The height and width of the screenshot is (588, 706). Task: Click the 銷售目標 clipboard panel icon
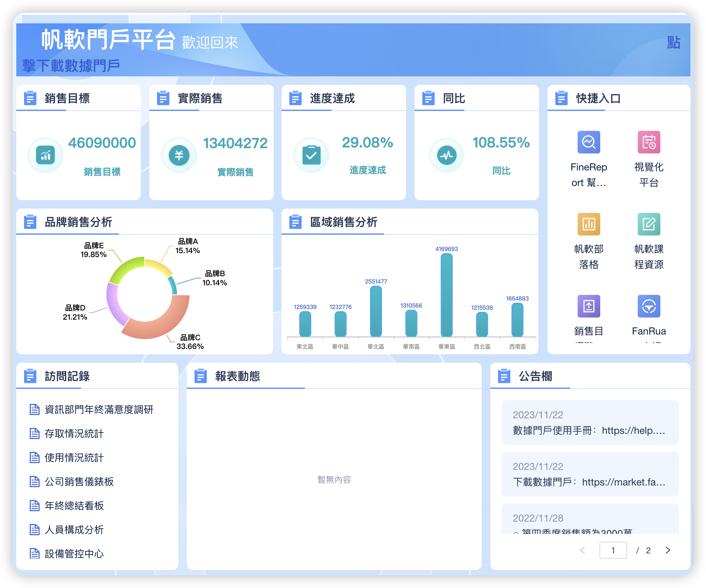click(30, 99)
